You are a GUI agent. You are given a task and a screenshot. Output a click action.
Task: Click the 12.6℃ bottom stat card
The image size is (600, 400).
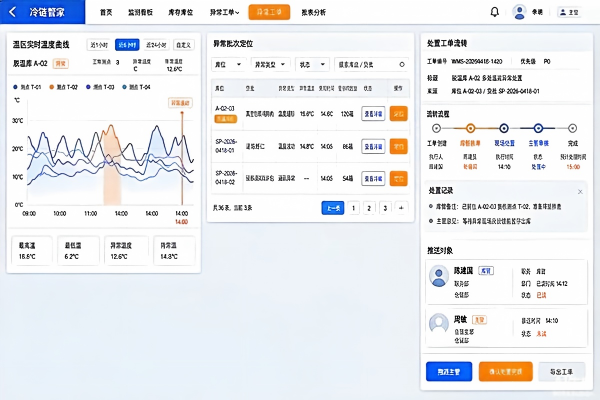click(x=126, y=251)
